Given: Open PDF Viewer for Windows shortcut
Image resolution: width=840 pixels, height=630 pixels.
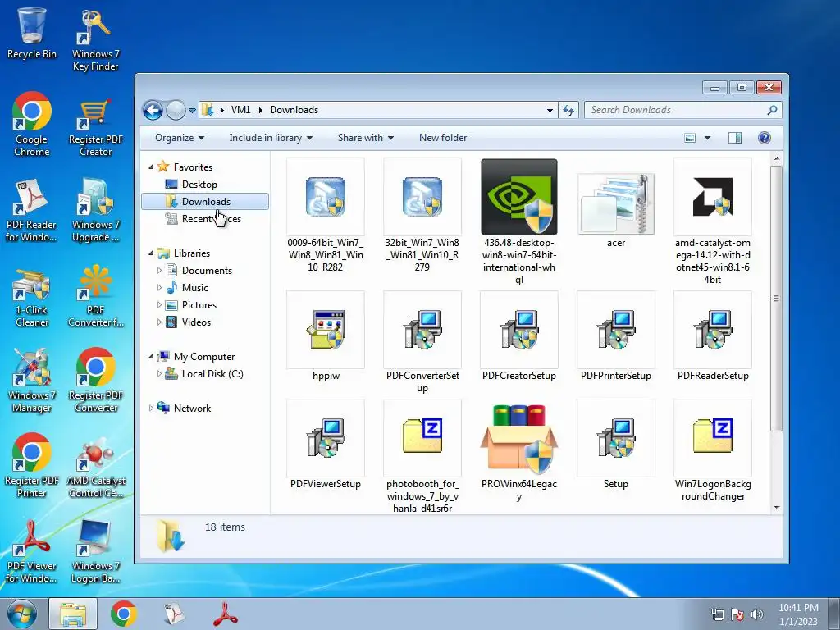Looking at the screenshot, I should click(x=31, y=552).
